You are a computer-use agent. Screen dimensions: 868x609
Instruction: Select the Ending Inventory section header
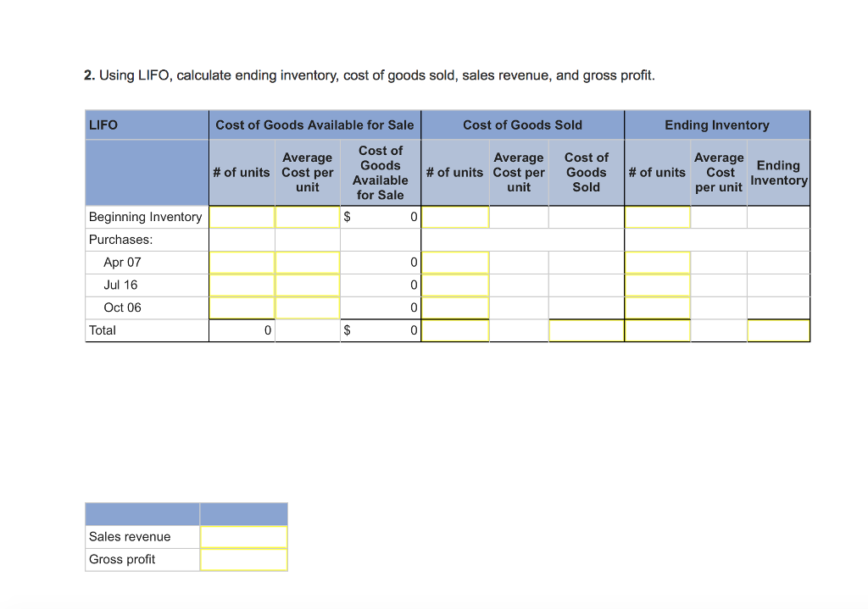(x=717, y=125)
